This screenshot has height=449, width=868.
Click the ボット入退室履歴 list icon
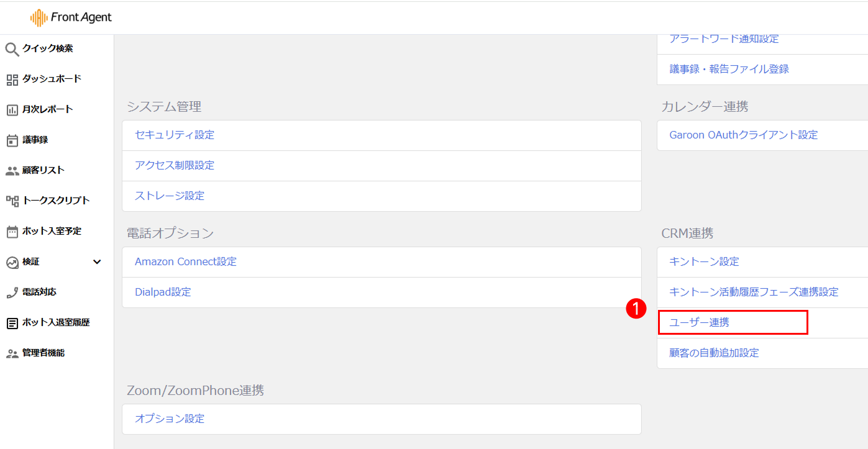pyautogui.click(x=12, y=323)
